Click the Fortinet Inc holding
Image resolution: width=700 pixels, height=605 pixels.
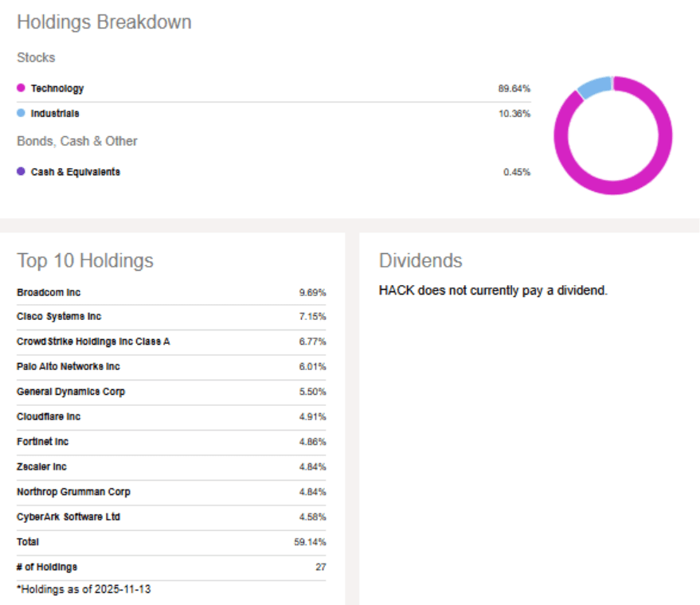tap(43, 442)
